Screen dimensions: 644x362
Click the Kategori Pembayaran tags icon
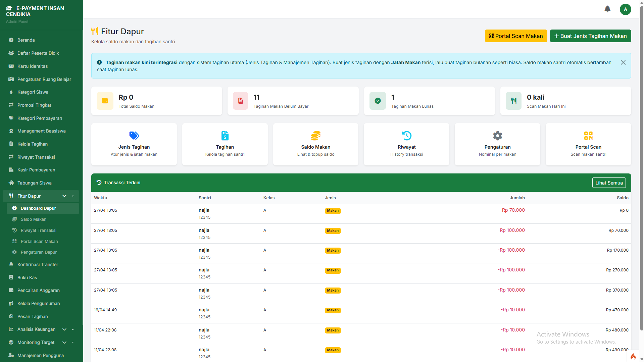tap(11, 118)
